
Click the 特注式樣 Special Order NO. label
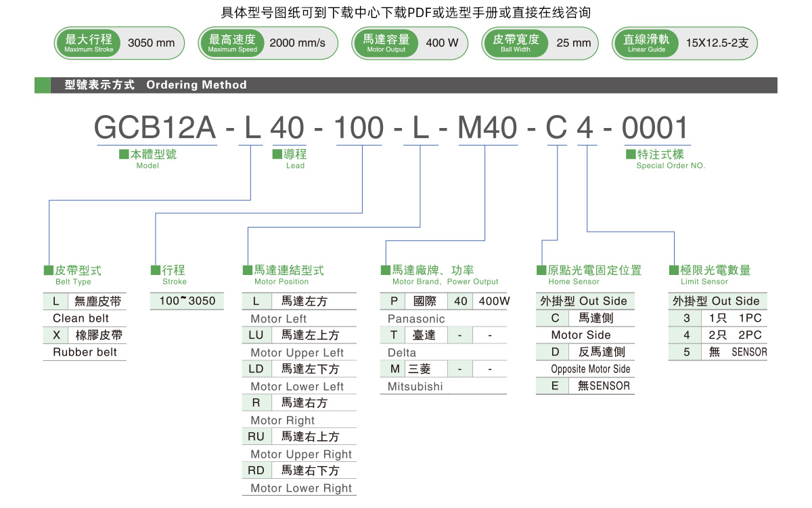(665, 158)
